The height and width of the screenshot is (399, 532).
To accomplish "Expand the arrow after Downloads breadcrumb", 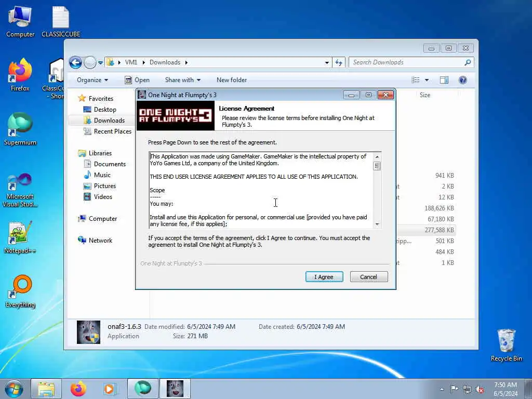I will tap(187, 62).
